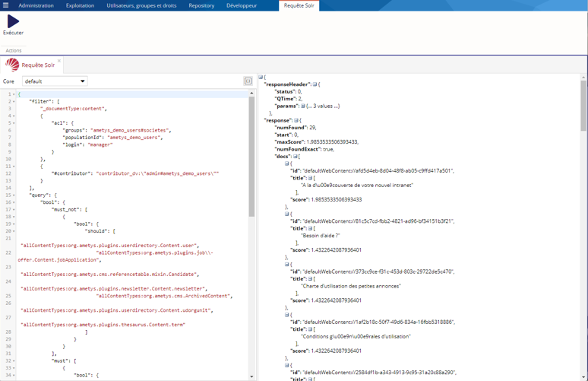Collapse title array of 'Besoin d'aide ?' doc
The height and width of the screenshot is (381, 588).
[x=310, y=229]
